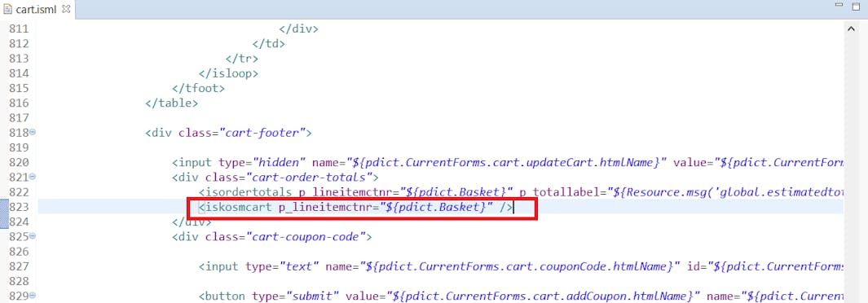Collapse the fold at line 818
Image resolution: width=868 pixels, height=303 pixels.
[32, 132]
